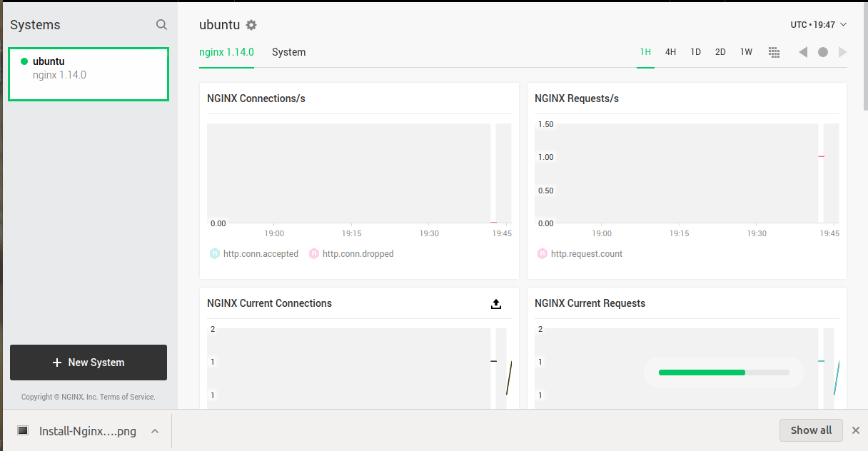Open the graph grid layout selector
Viewport: 868px width, 451px height.
click(774, 51)
